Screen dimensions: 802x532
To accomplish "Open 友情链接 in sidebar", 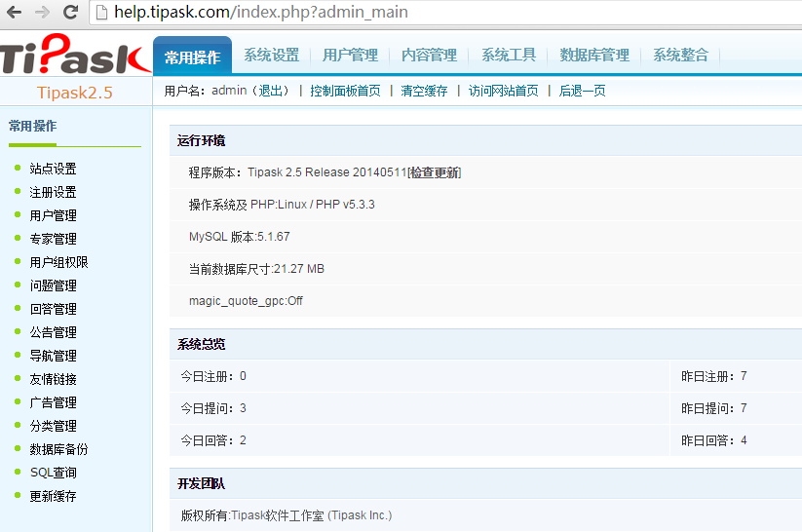I will coord(54,379).
